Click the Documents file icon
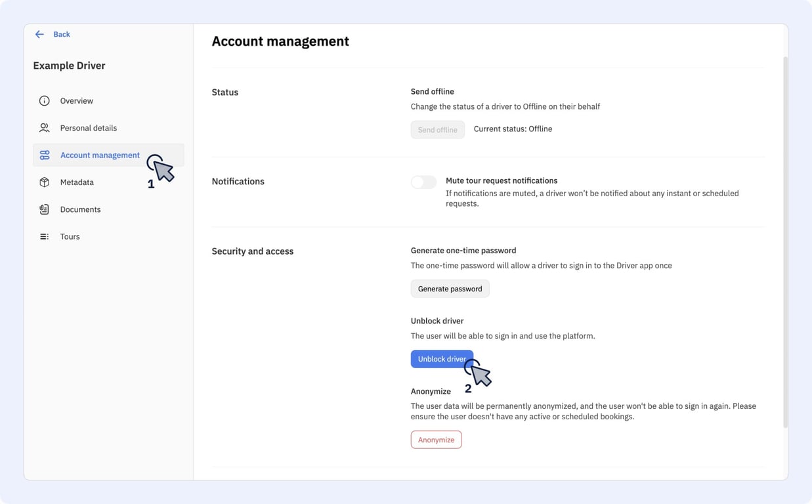This screenshot has height=504, width=812. (x=44, y=209)
